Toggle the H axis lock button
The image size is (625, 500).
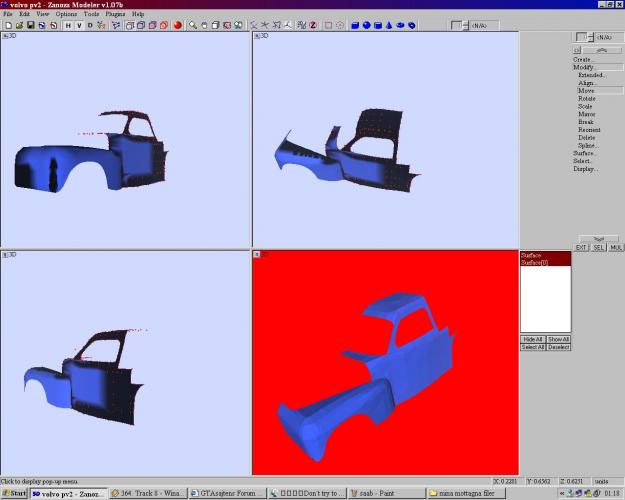pyautogui.click(x=69, y=25)
